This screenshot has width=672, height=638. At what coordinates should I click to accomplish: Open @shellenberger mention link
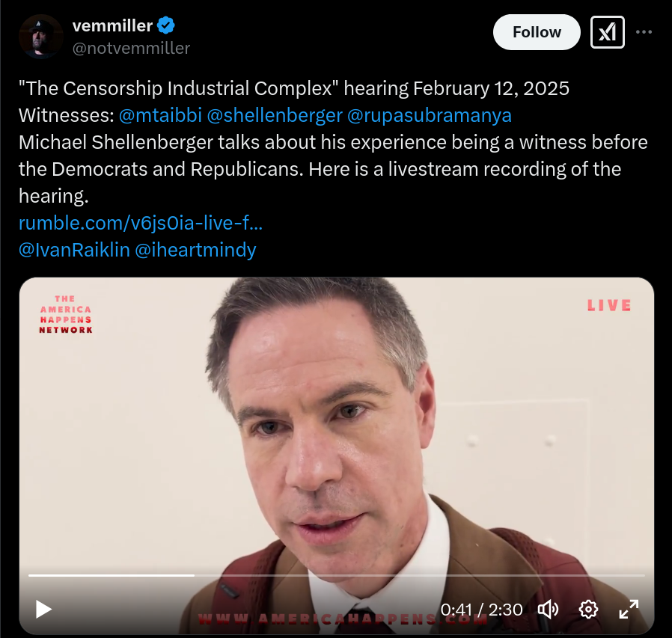pyautogui.click(x=275, y=115)
